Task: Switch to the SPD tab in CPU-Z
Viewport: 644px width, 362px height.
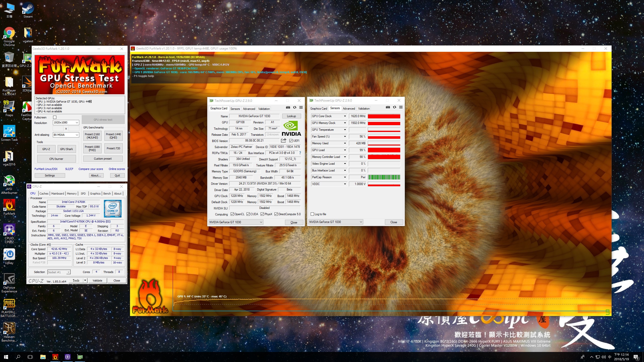Action: [x=83, y=194]
